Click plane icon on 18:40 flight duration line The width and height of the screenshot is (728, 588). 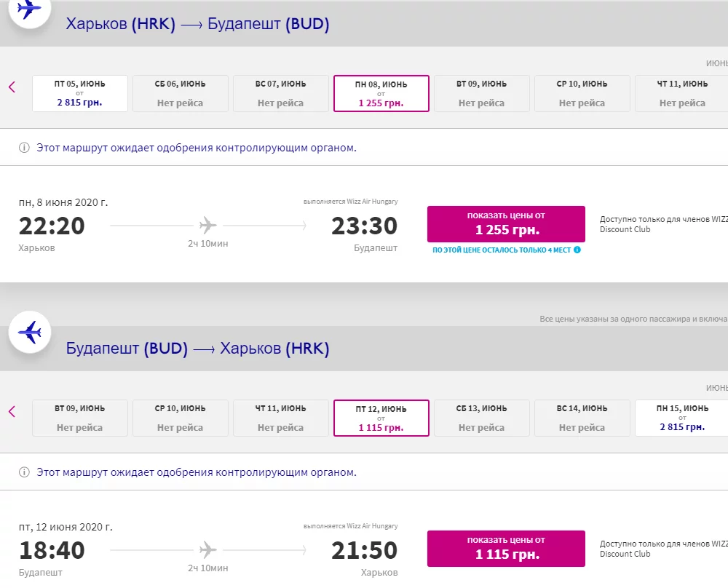(208, 550)
